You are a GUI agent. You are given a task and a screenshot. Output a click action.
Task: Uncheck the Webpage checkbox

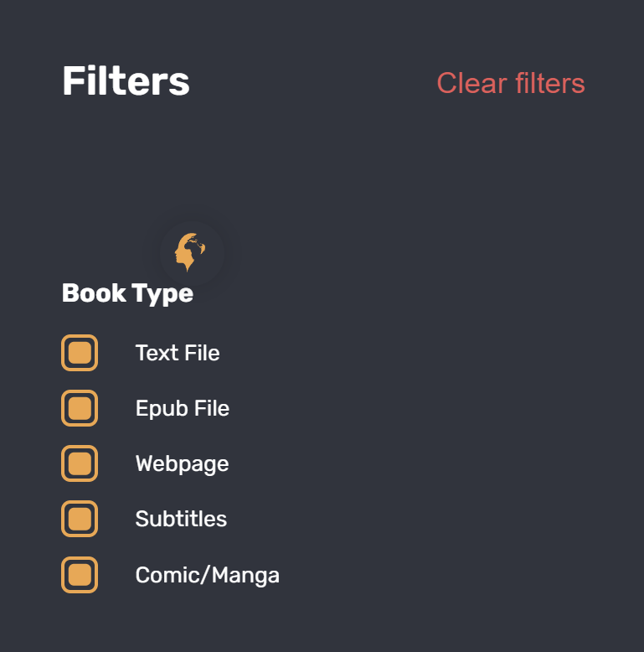click(80, 463)
